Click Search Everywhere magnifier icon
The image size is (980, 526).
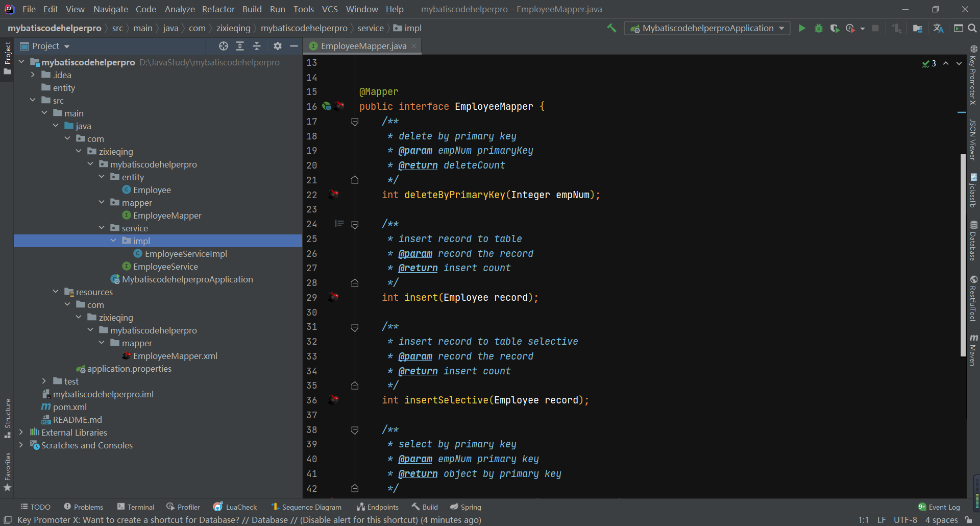pos(972,28)
